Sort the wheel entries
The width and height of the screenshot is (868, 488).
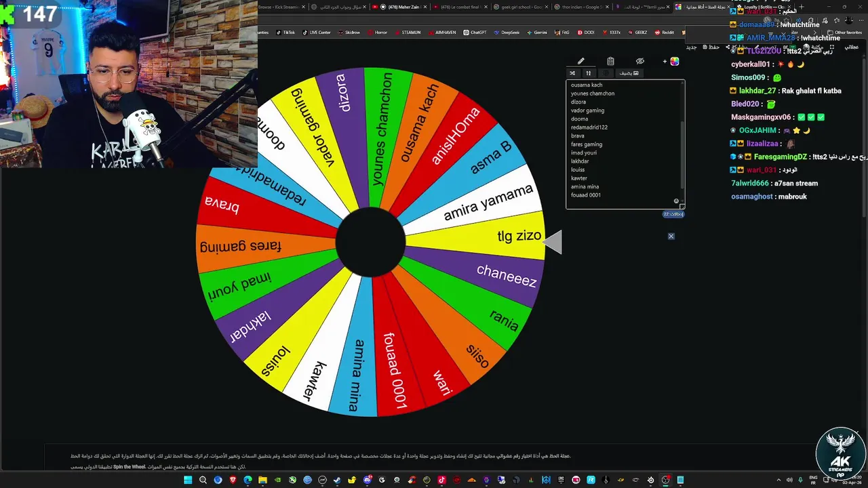(589, 73)
